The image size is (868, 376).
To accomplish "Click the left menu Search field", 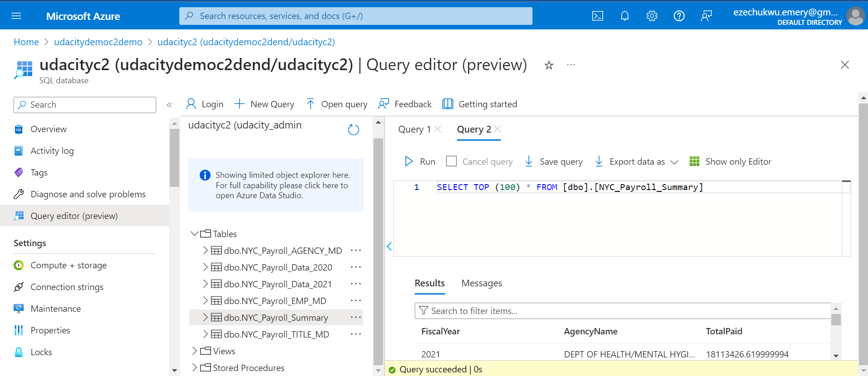I will 85,105.
